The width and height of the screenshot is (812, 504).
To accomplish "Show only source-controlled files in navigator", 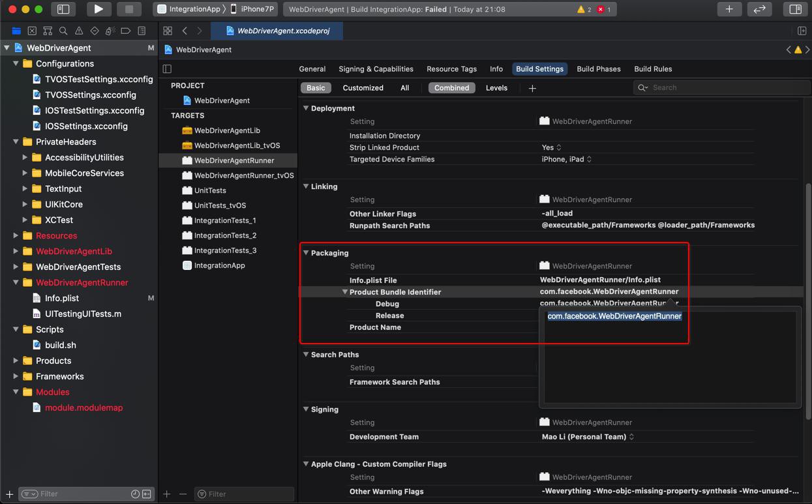I will [x=147, y=494].
